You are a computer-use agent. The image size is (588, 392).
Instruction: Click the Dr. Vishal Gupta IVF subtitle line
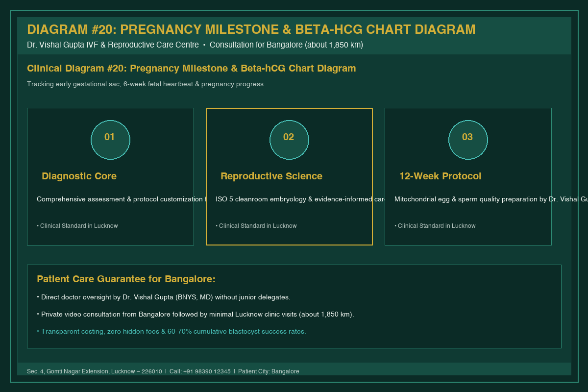click(x=195, y=45)
